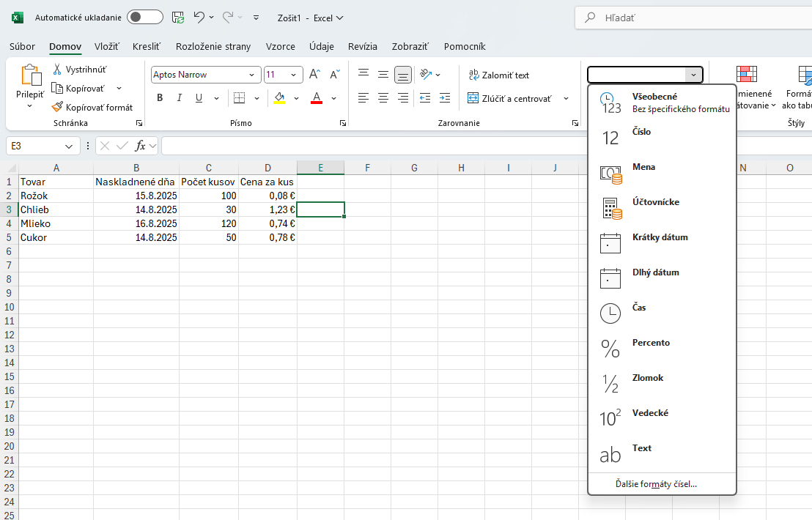Click the formula bar input
This screenshot has height=520, width=812.
coord(373,146)
